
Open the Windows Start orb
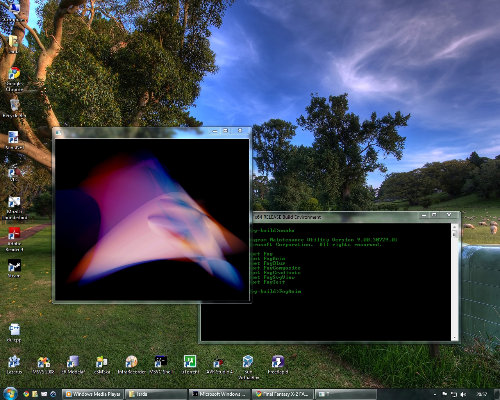(10, 394)
